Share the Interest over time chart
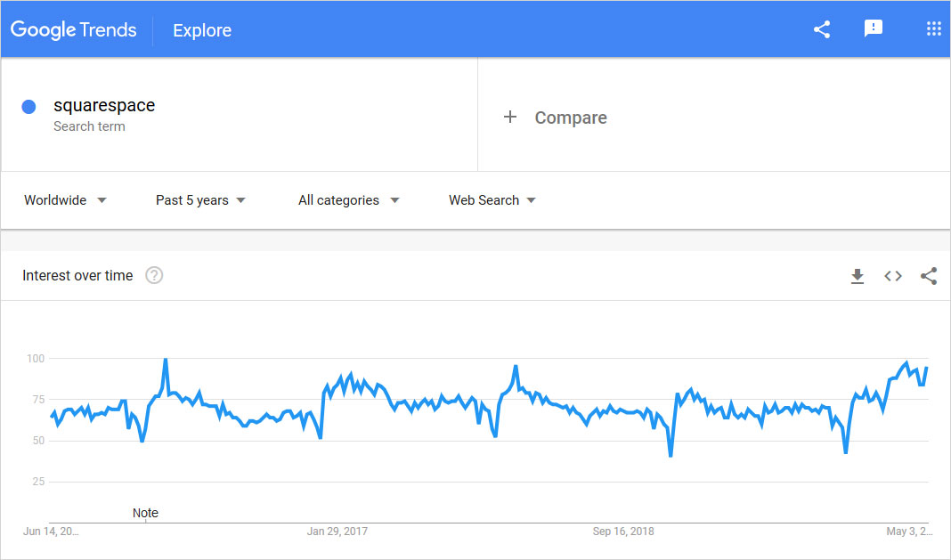The width and height of the screenshot is (951, 560). pyautogui.click(x=929, y=276)
